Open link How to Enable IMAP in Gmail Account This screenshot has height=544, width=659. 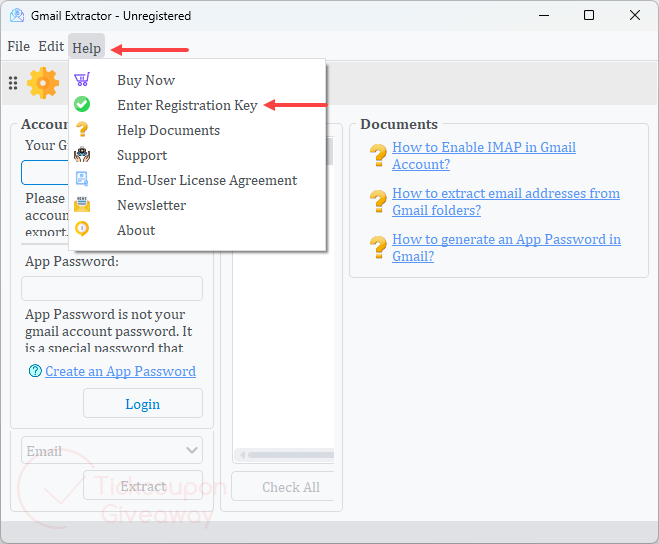coord(484,156)
